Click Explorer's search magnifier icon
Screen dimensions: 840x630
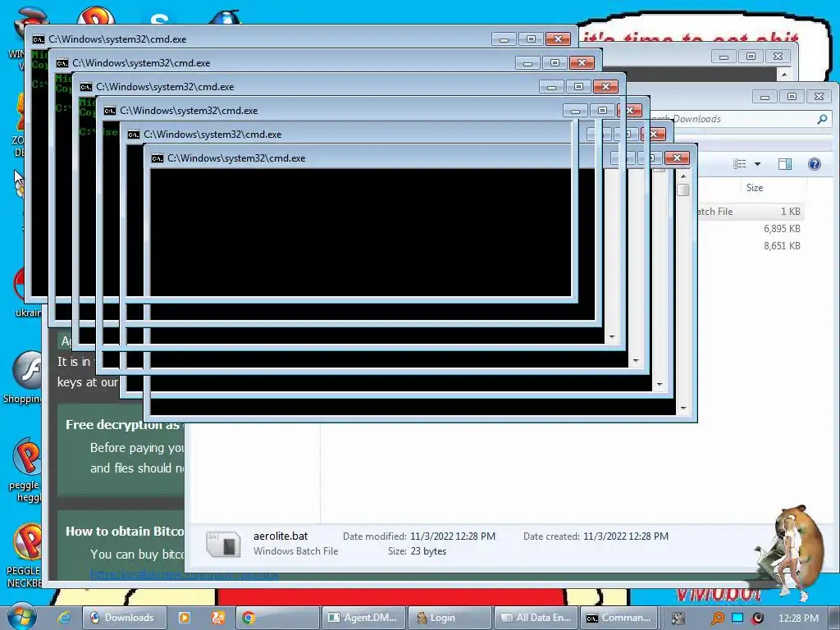point(822,119)
